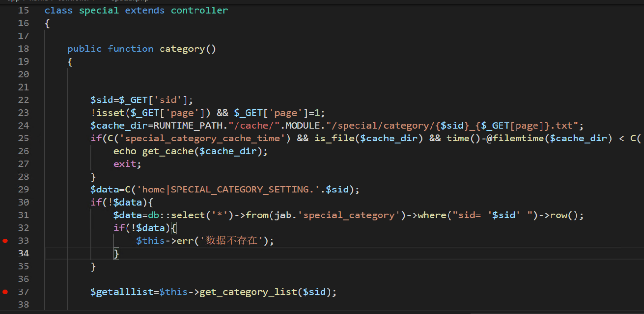This screenshot has height=314, width=644.
Task: Click the "get_category_list" method call
Action: (248, 292)
